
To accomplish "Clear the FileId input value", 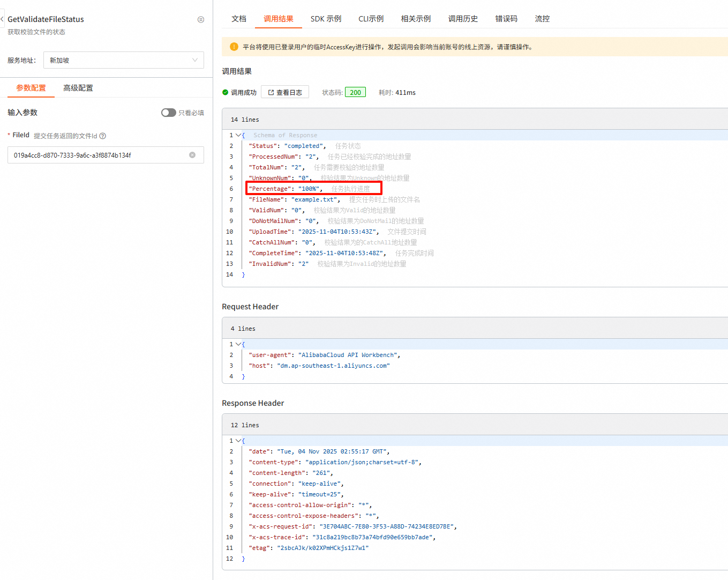I will (x=192, y=155).
